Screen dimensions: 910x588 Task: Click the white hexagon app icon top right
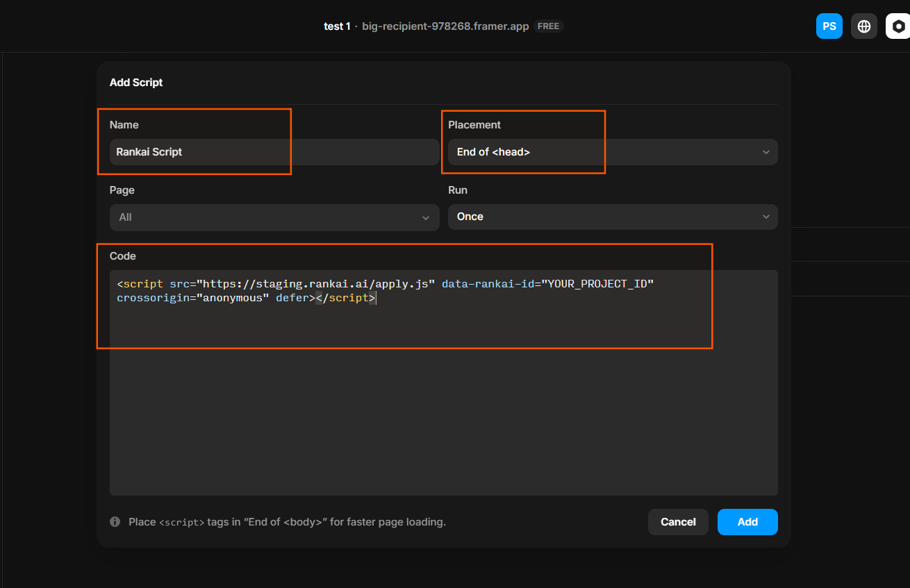tap(898, 26)
